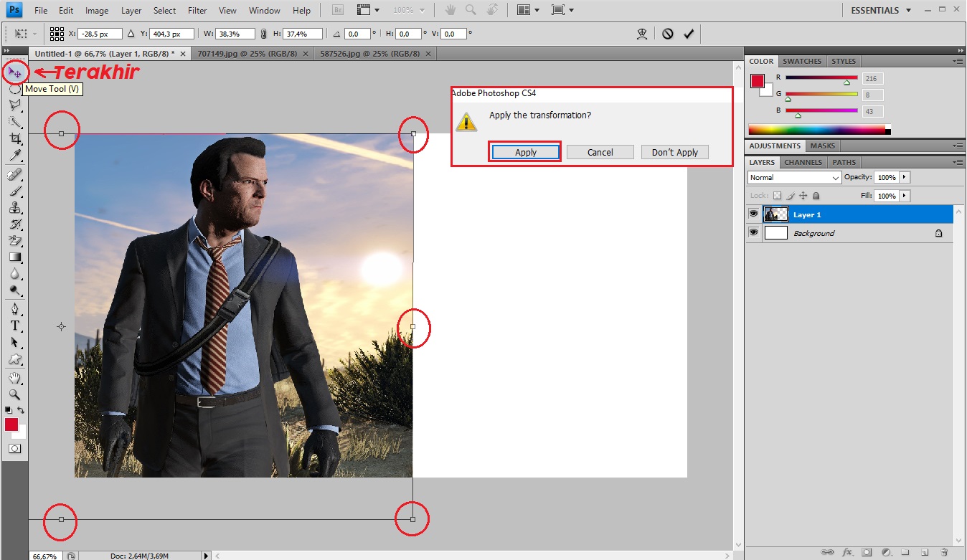Select the History Brush tool
The width and height of the screenshot is (967, 560).
(x=14, y=224)
